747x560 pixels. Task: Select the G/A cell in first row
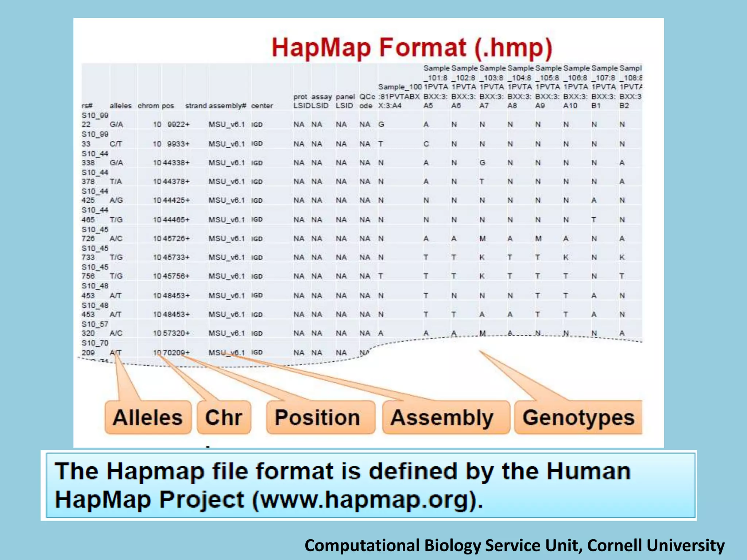pos(116,124)
